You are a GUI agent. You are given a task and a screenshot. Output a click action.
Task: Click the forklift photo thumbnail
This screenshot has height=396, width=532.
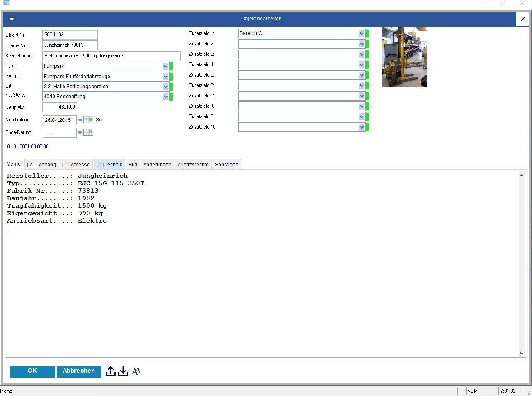404,57
